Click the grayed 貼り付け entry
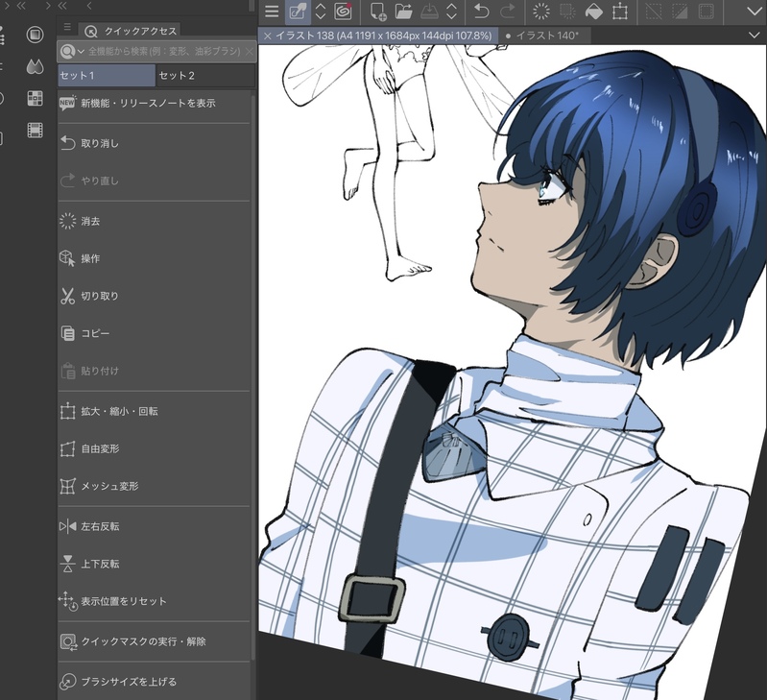Viewport: 767px width, 700px height. pyautogui.click(x=154, y=371)
